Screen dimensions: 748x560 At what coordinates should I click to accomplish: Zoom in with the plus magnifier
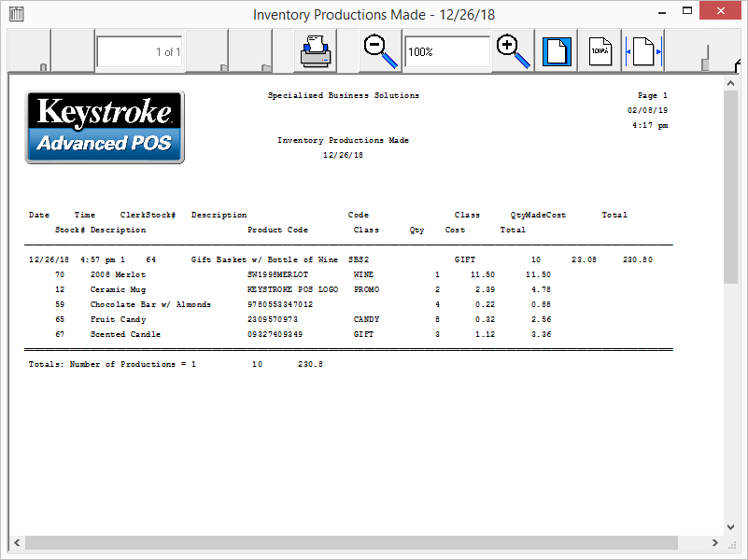click(513, 50)
